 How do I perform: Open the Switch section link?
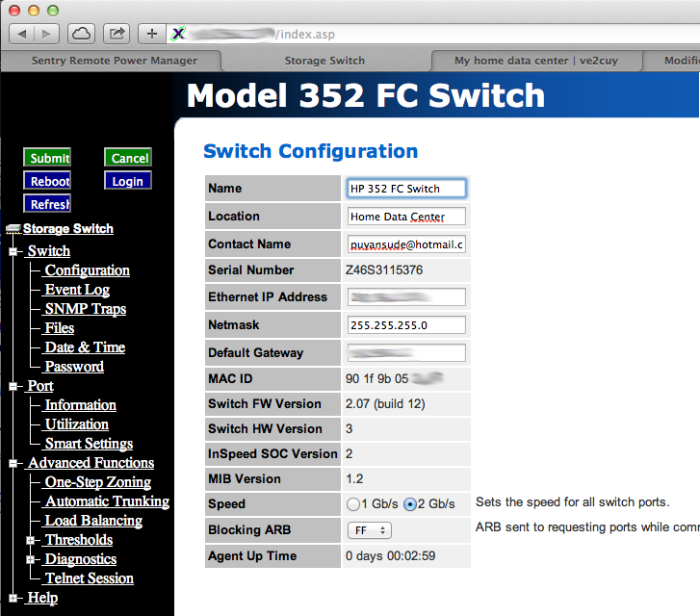(x=49, y=251)
